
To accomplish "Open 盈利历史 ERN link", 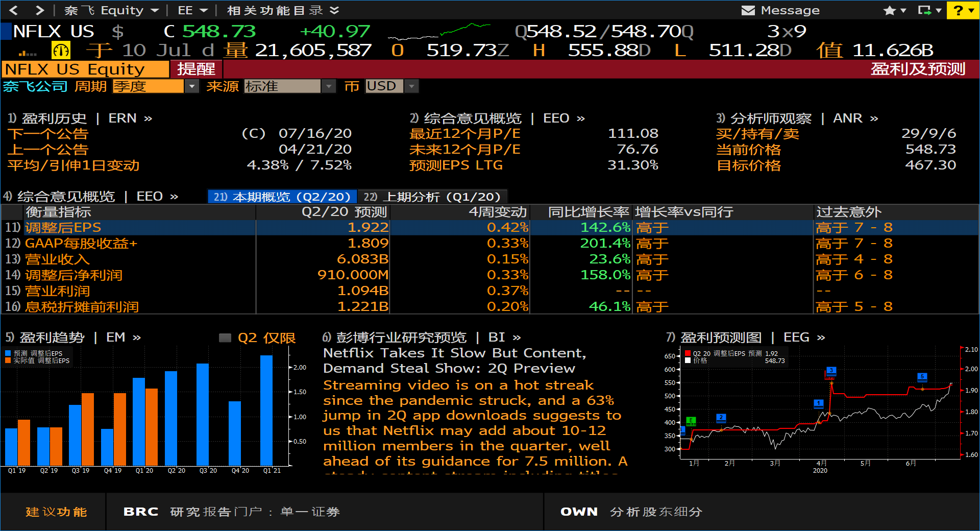I will tap(80, 118).
